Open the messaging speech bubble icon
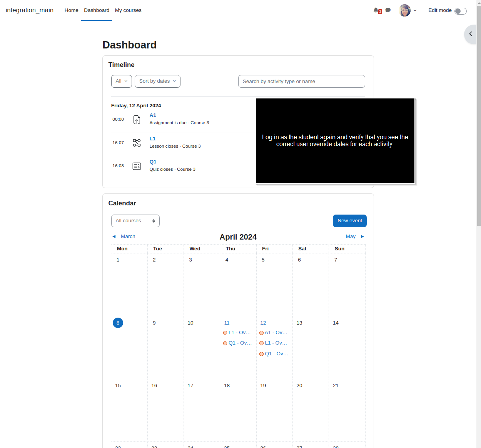 click(x=388, y=10)
